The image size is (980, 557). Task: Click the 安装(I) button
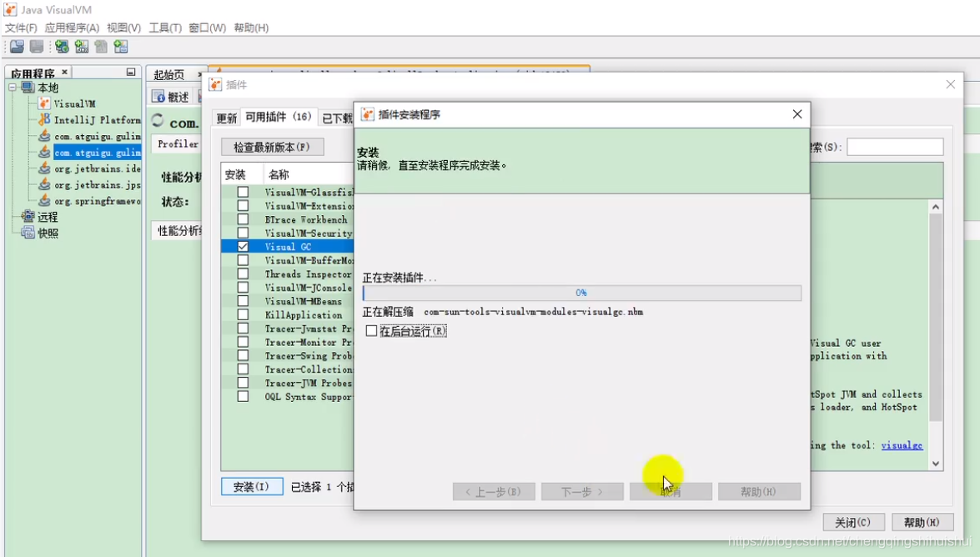point(251,486)
